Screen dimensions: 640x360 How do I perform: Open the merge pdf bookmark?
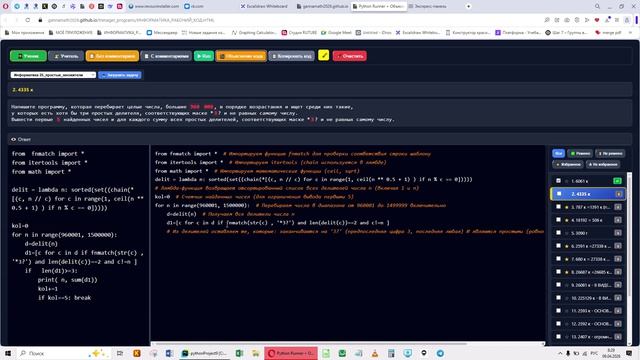point(608,33)
